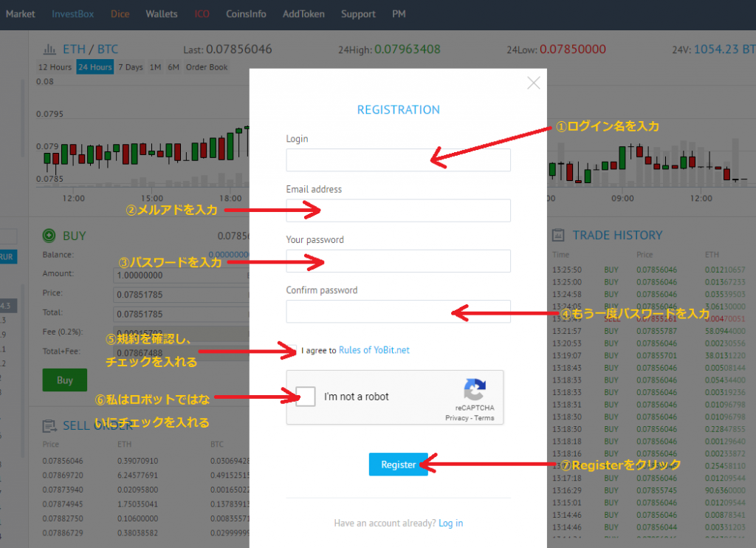Focus the Confirm password field
The image size is (756, 548).
398,311
